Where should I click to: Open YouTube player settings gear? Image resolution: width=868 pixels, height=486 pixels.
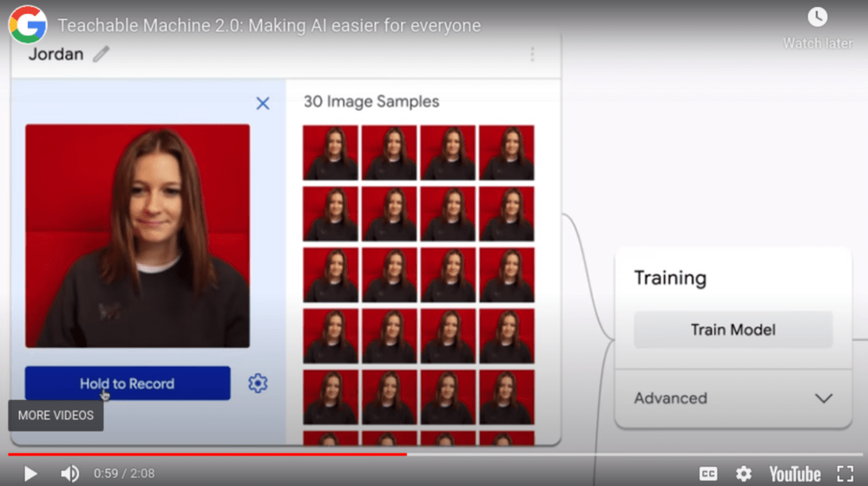[744, 474]
